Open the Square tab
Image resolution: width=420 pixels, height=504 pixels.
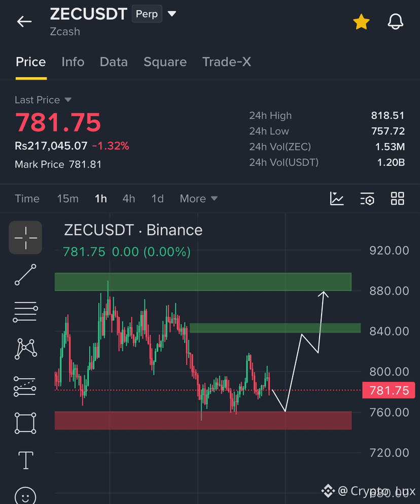coord(165,62)
